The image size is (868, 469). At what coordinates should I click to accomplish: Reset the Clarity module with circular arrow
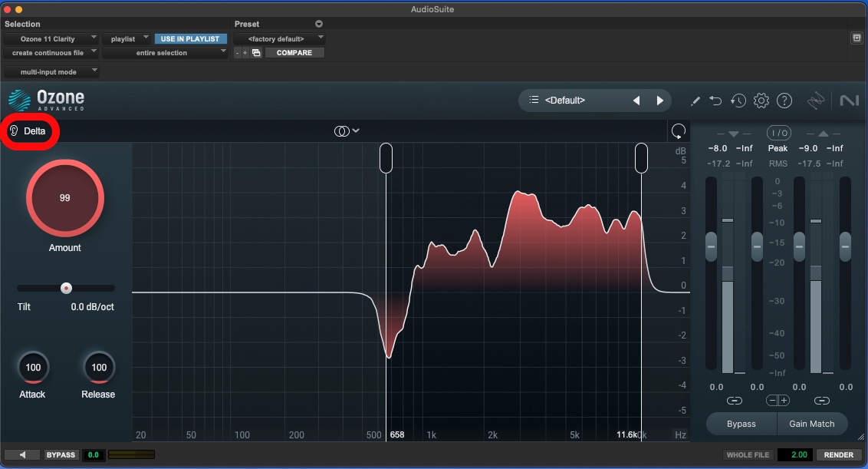coord(678,131)
